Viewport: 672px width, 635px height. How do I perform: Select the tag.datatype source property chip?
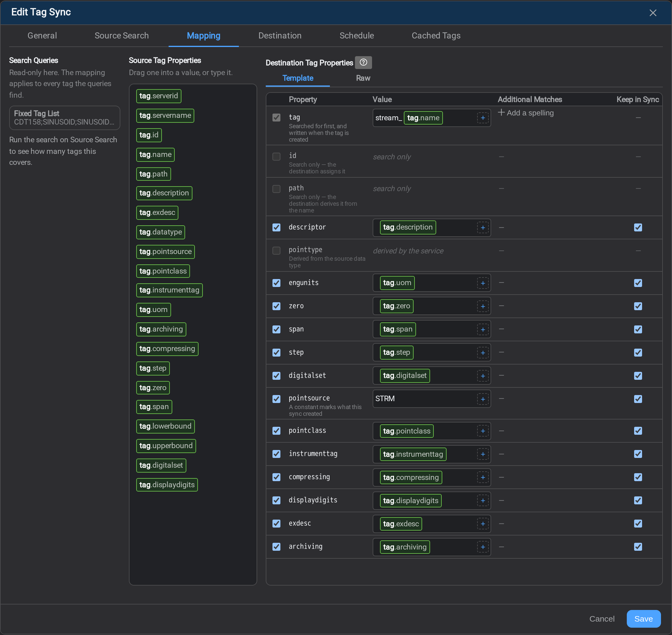coord(161,232)
